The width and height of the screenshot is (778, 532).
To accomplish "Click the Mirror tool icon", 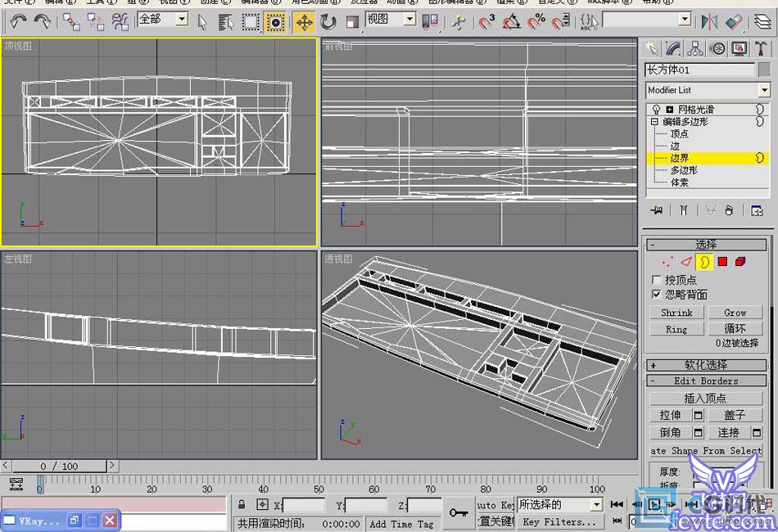I will [709, 22].
